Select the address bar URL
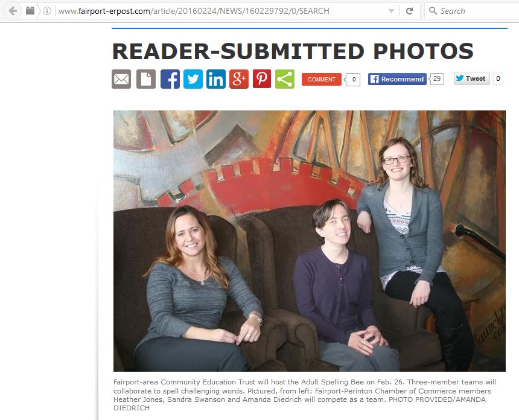This screenshot has width=519, height=420. coord(194,11)
